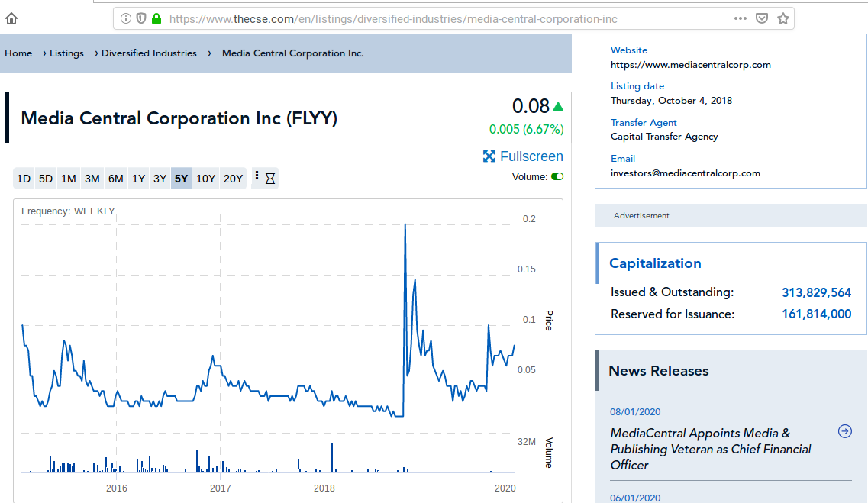Toggle the Volume switch off
The width and height of the screenshot is (868, 503).
(557, 176)
